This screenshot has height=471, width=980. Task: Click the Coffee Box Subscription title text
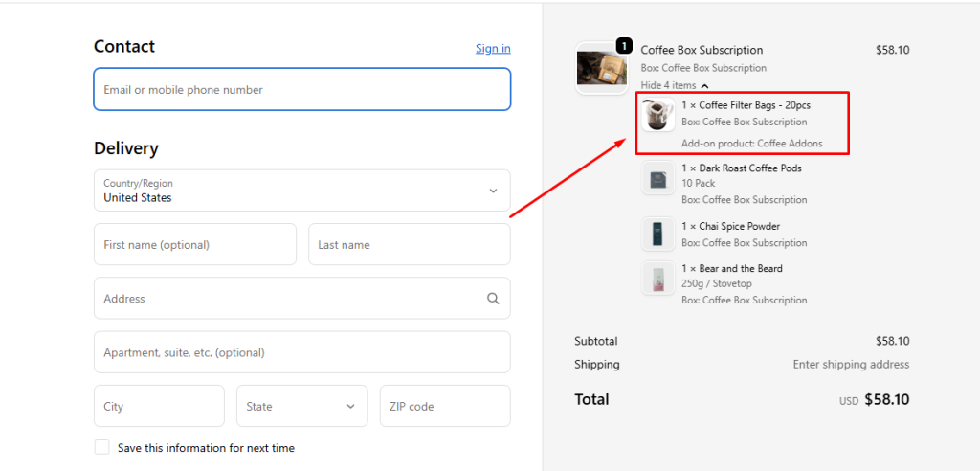702,50
